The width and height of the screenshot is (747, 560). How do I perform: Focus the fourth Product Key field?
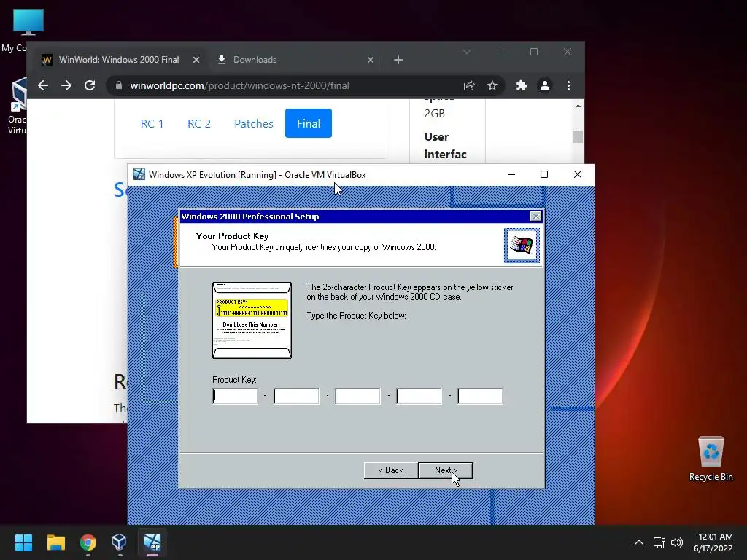click(x=419, y=396)
